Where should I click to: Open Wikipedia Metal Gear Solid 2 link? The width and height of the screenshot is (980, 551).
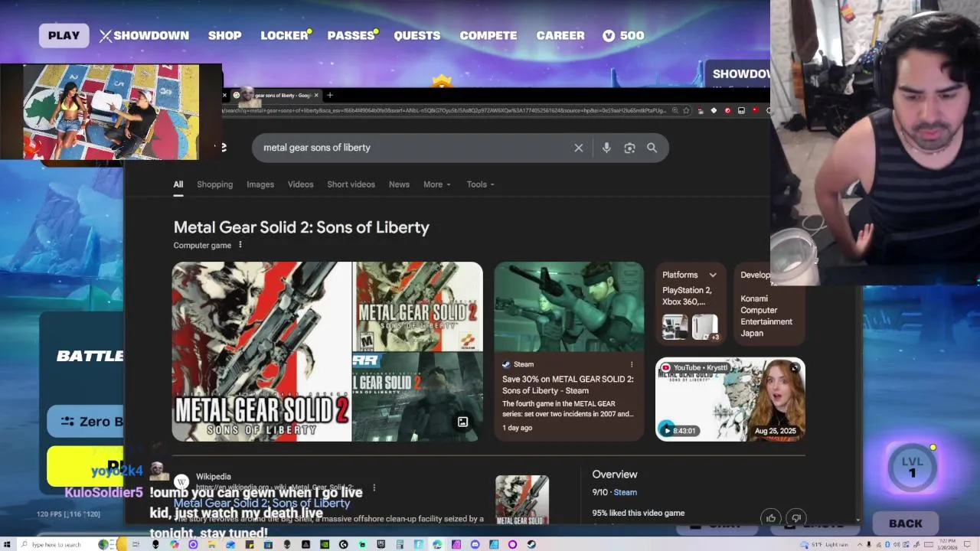tap(262, 503)
